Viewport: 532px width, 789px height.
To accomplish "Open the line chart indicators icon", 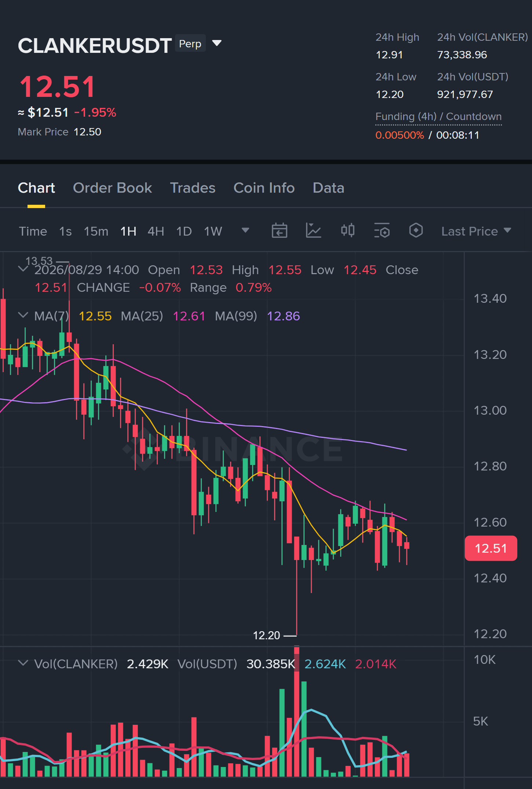I will [x=313, y=231].
